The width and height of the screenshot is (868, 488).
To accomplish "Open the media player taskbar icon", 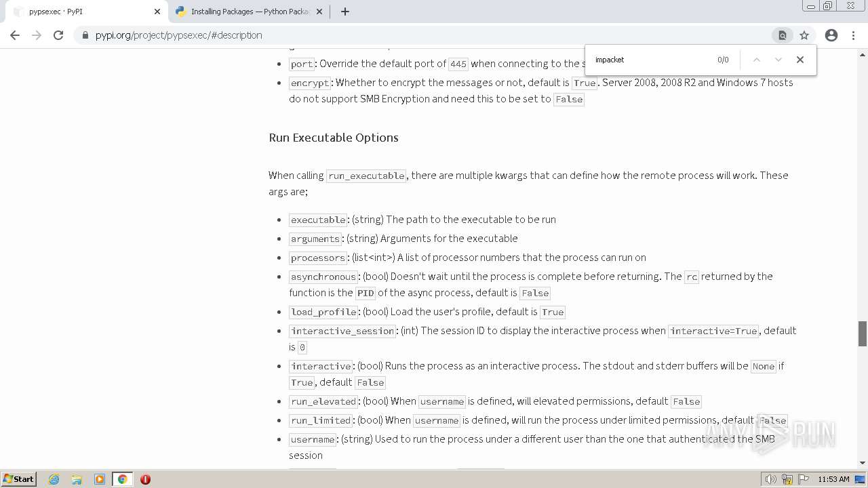I will point(100,479).
